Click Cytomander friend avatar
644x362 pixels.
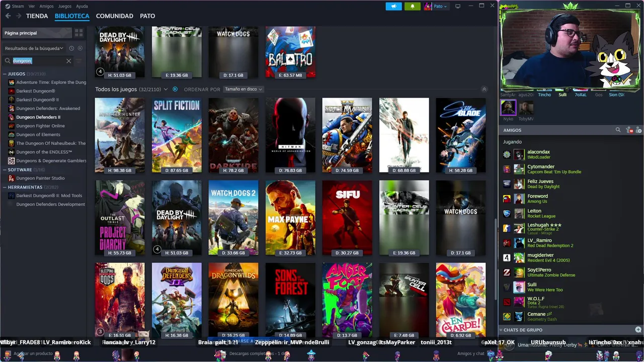tap(519, 169)
